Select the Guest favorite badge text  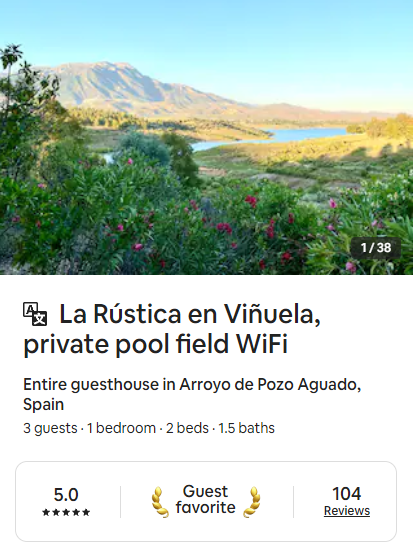pyautogui.click(x=206, y=499)
